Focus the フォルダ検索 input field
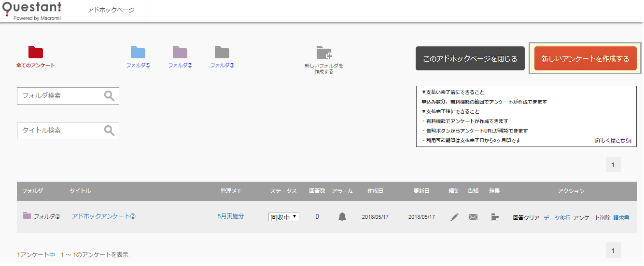 (x=61, y=96)
